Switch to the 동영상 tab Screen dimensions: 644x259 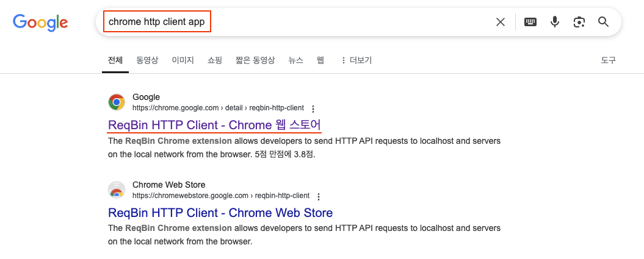point(147,61)
